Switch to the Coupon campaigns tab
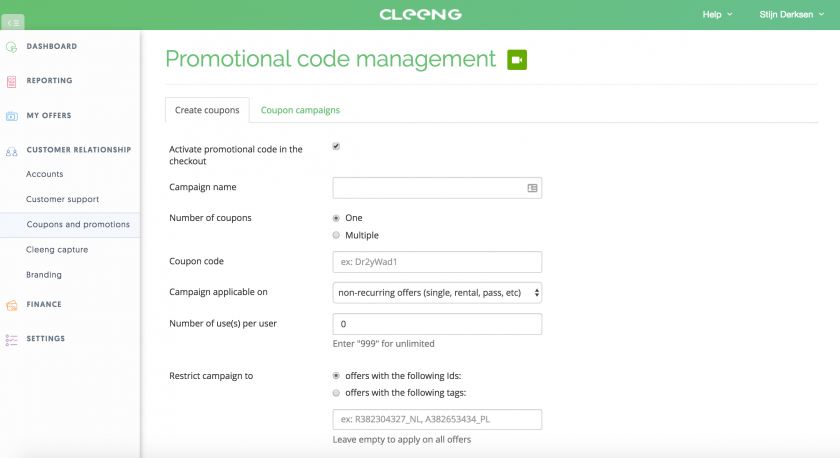The image size is (840, 458). point(300,110)
